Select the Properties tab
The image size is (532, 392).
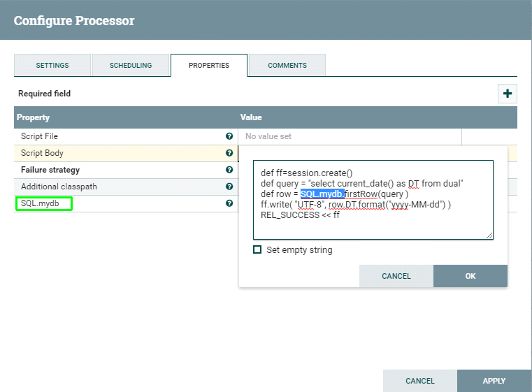209,66
